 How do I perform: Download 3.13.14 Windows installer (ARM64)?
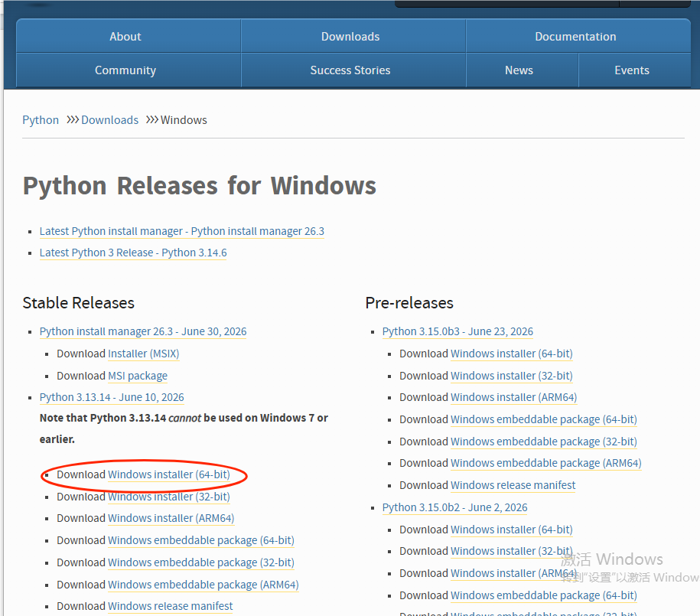pyautogui.click(x=171, y=518)
